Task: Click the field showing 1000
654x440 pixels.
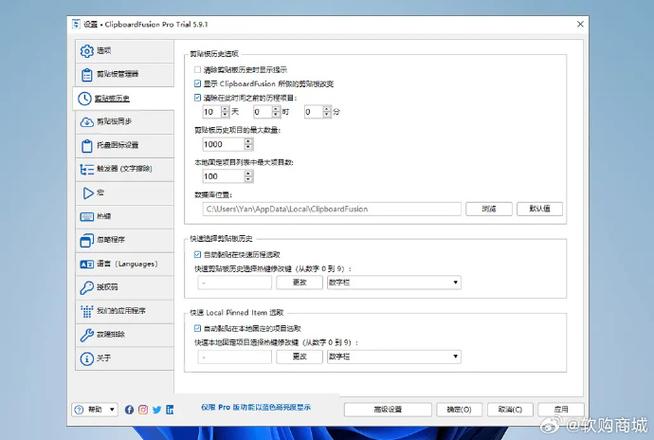Action: click(224, 144)
